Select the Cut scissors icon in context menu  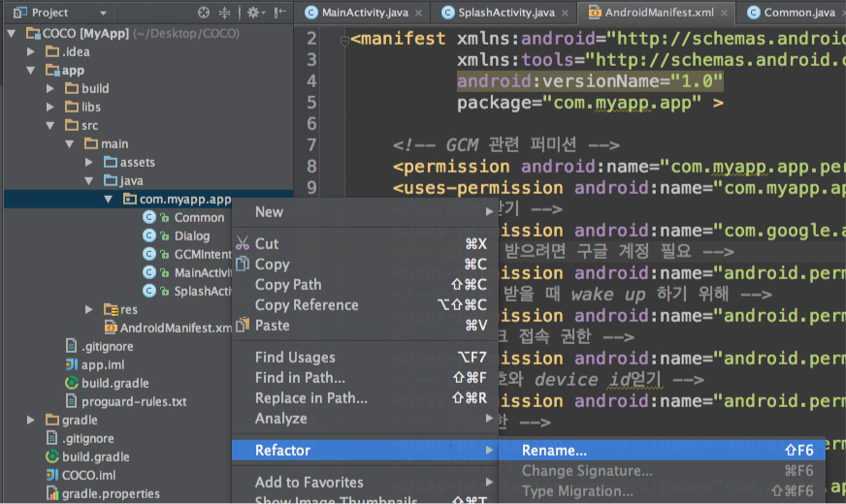pyautogui.click(x=243, y=243)
